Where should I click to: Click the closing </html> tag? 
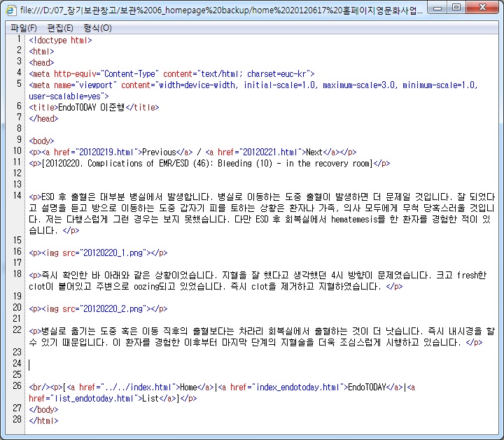point(43,421)
